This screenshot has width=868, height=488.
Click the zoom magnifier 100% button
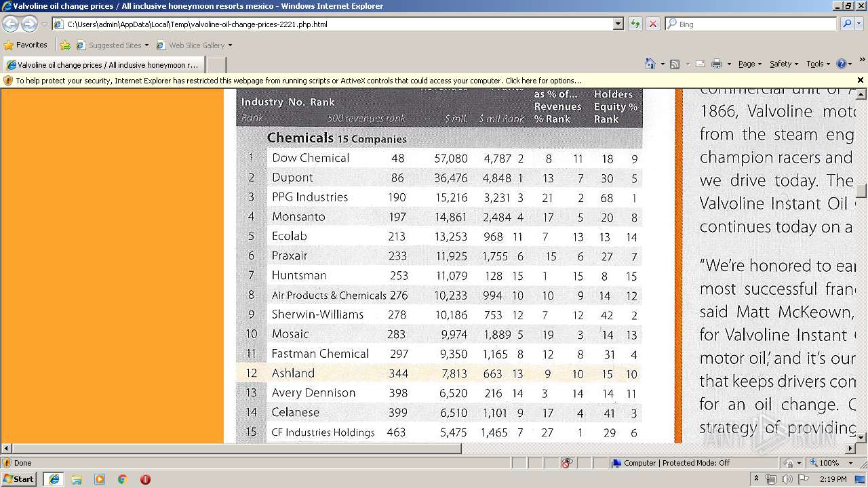(x=823, y=463)
